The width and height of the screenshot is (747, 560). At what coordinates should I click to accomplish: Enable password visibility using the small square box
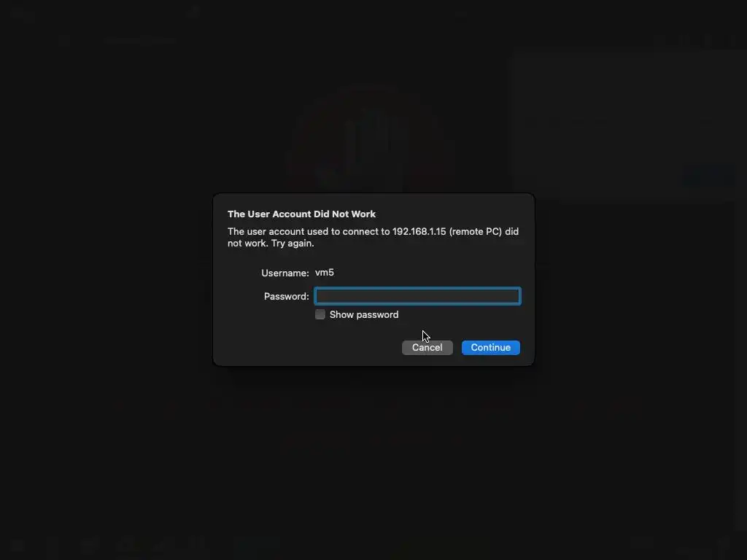[320, 314]
